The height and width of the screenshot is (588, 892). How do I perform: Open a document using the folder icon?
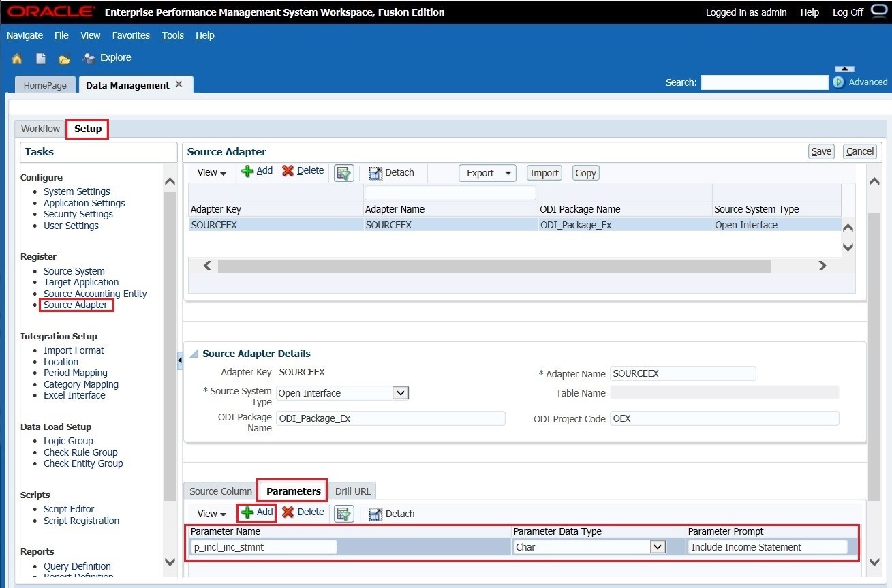pyautogui.click(x=64, y=57)
